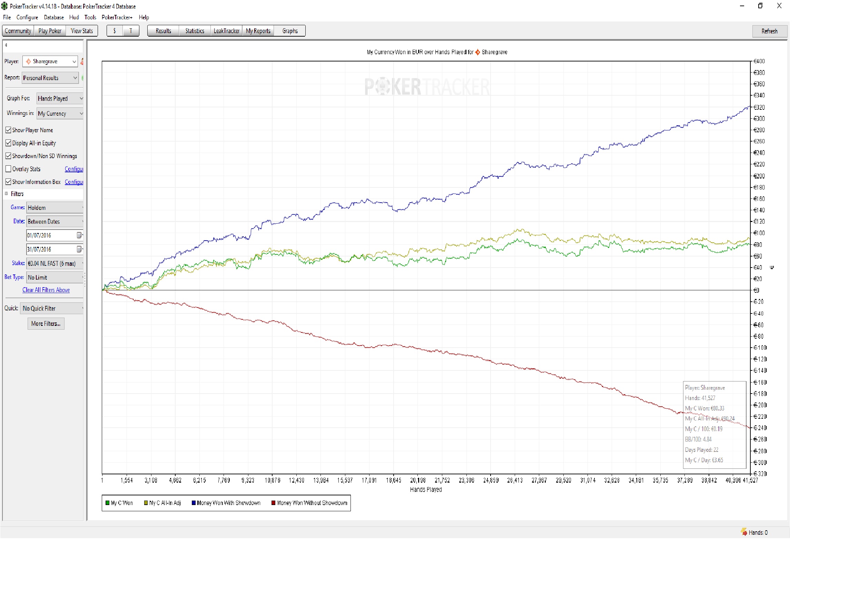Click the PokerTracker app icon in the title bar

(4, 6)
